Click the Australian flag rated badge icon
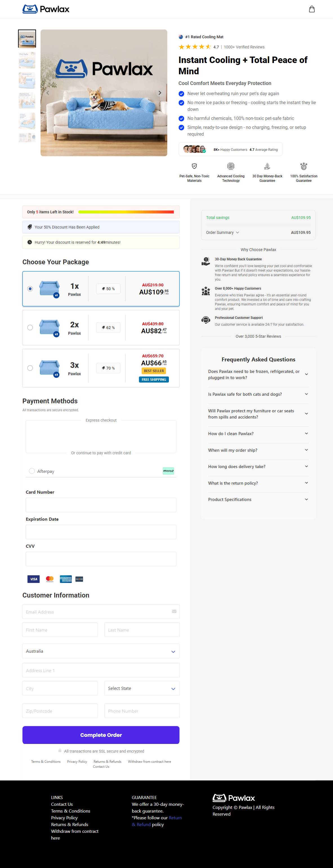 point(181,37)
